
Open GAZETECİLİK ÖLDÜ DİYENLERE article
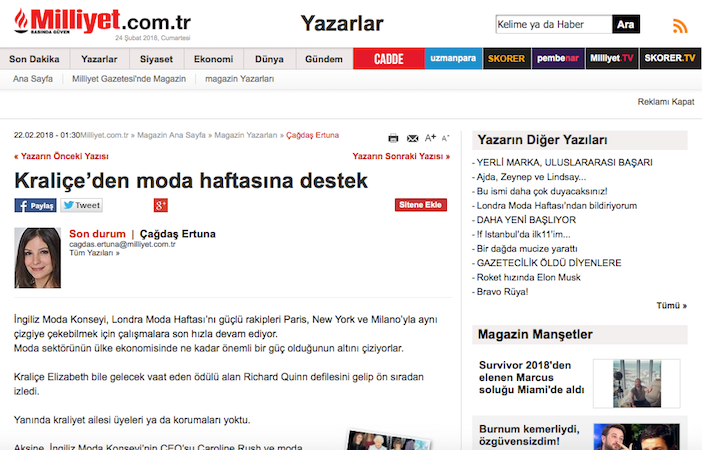click(x=549, y=263)
